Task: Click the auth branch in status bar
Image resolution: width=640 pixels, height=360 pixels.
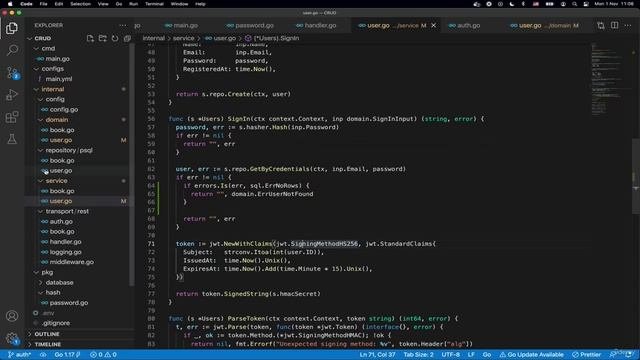Action: [x=19, y=355]
